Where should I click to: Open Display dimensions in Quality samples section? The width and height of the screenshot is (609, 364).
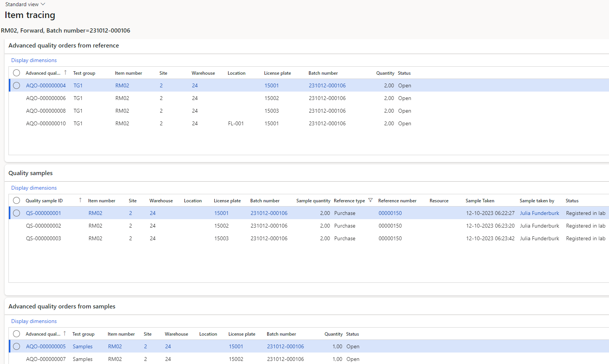click(x=34, y=188)
